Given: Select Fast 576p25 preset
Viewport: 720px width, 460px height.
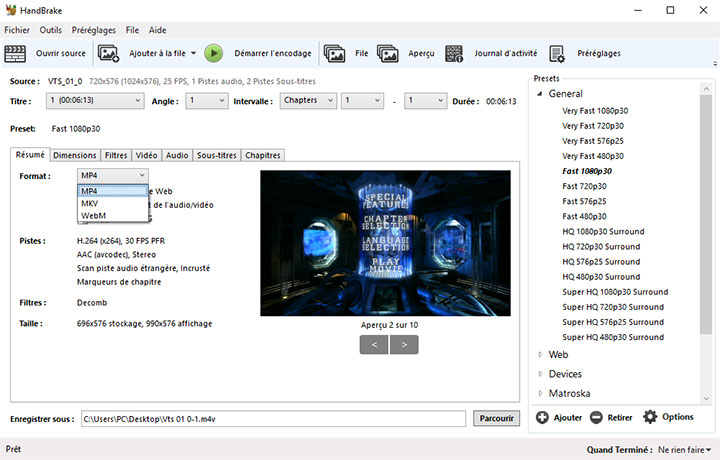Looking at the screenshot, I should (584, 202).
